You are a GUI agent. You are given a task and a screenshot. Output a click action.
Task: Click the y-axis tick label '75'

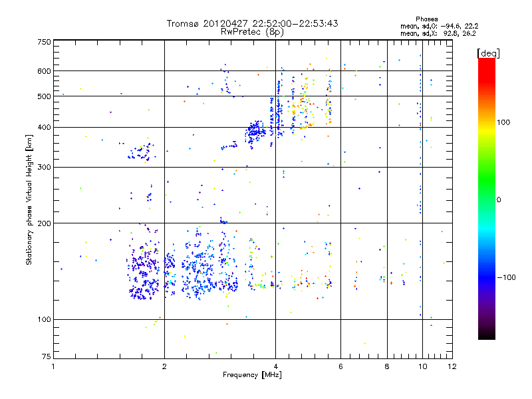(47, 356)
